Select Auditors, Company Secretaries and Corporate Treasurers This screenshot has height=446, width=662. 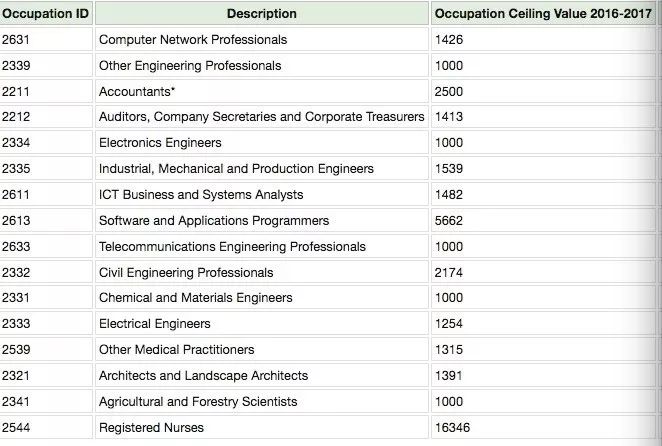[x=261, y=117]
